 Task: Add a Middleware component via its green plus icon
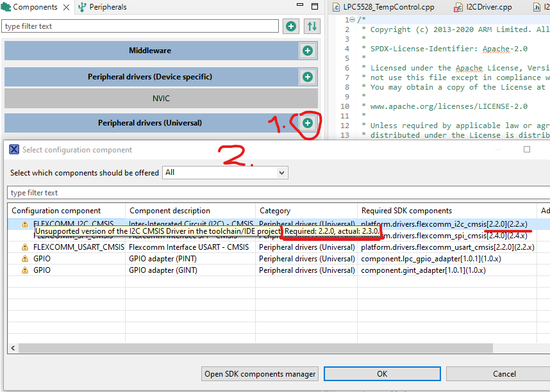click(x=306, y=50)
